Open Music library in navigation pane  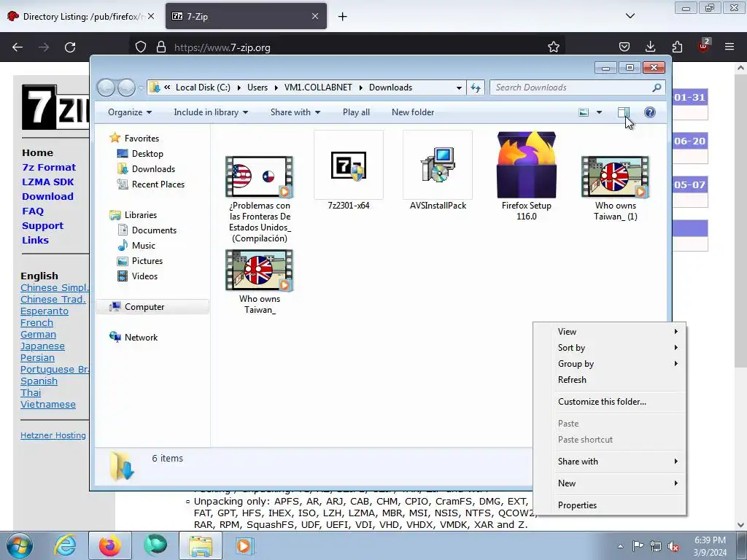144,246
